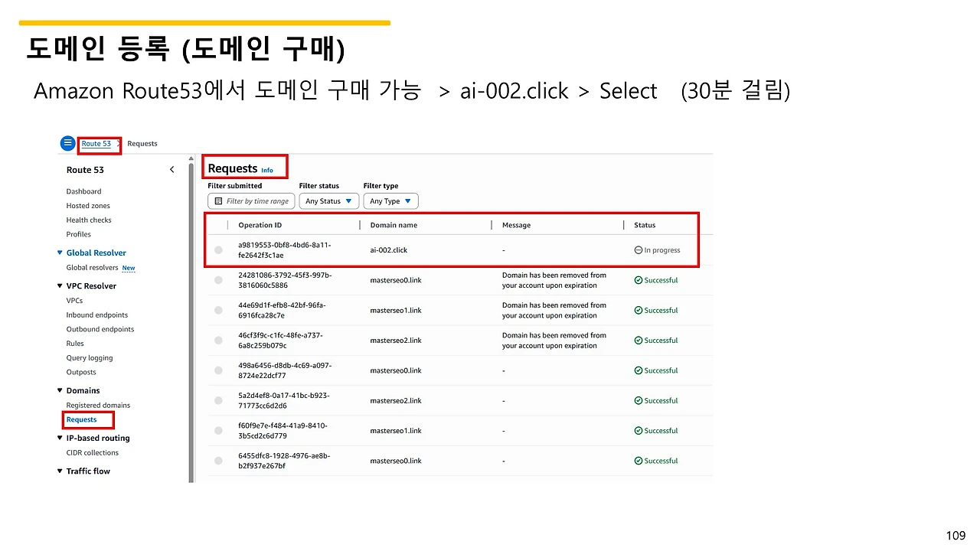The width and height of the screenshot is (980, 551).
Task: Click the hamburger navigation menu icon
Action: pos(67,143)
